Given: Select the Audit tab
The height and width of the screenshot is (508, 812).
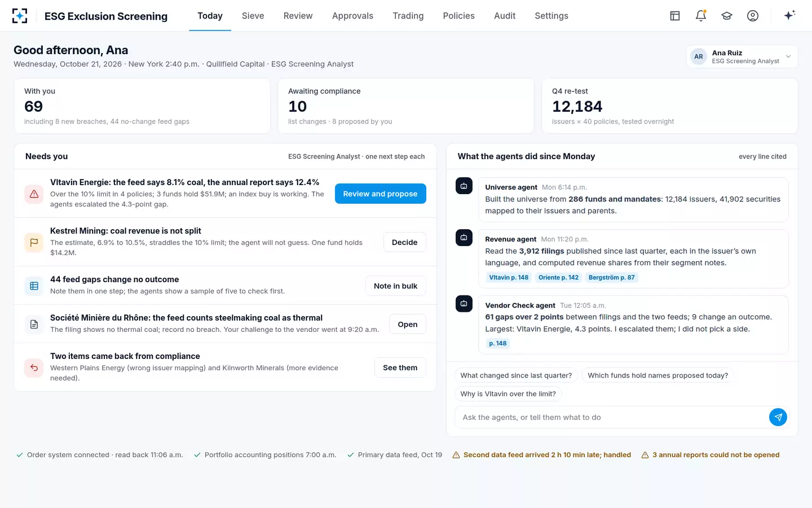Looking at the screenshot, I should [x=505, y=16].
